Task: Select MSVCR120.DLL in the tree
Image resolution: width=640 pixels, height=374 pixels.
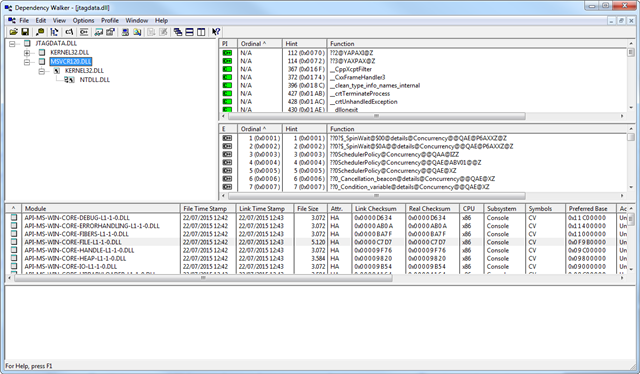Action: (71, 62)
